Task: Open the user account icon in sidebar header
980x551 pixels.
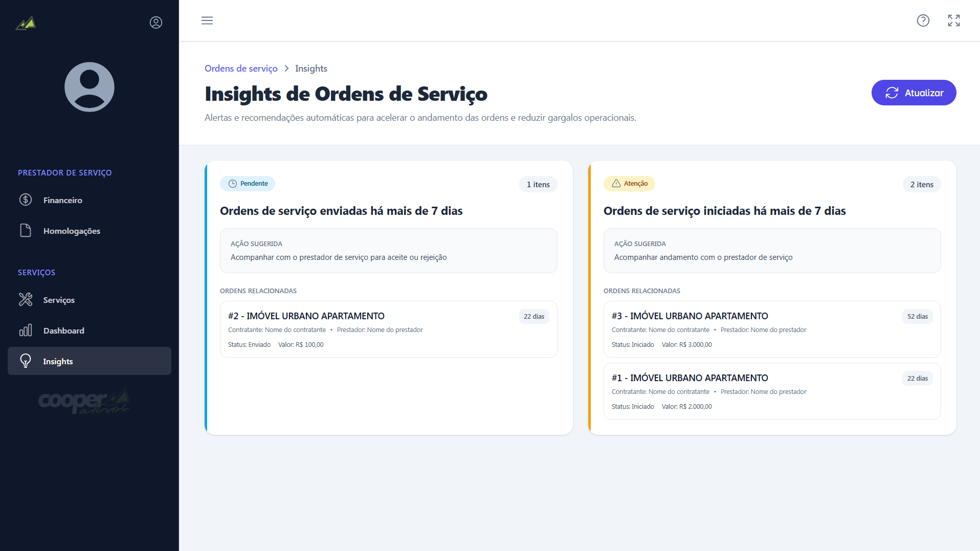Action: (156, 23)
